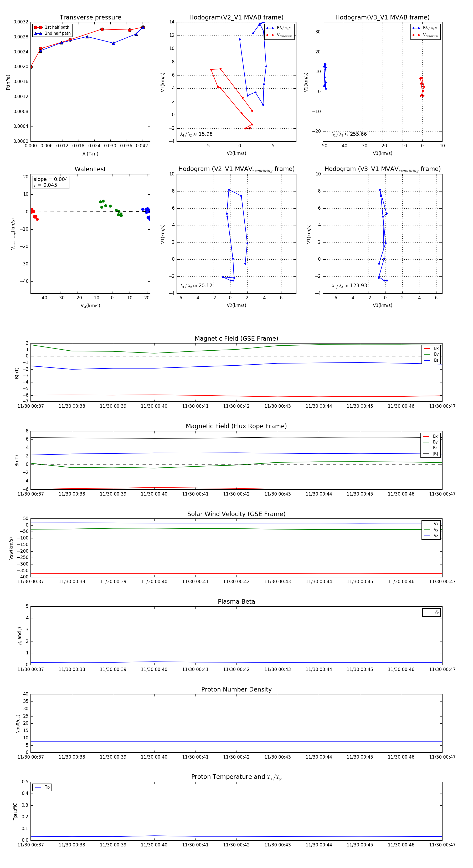Click the 'Tp(10⁶K)' y-axis label

15,811
